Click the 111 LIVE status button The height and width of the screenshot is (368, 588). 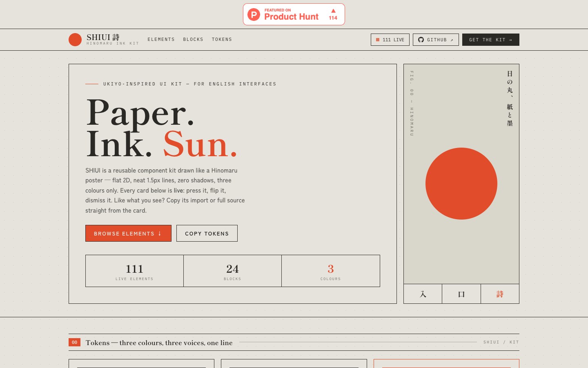pos(390,40)
